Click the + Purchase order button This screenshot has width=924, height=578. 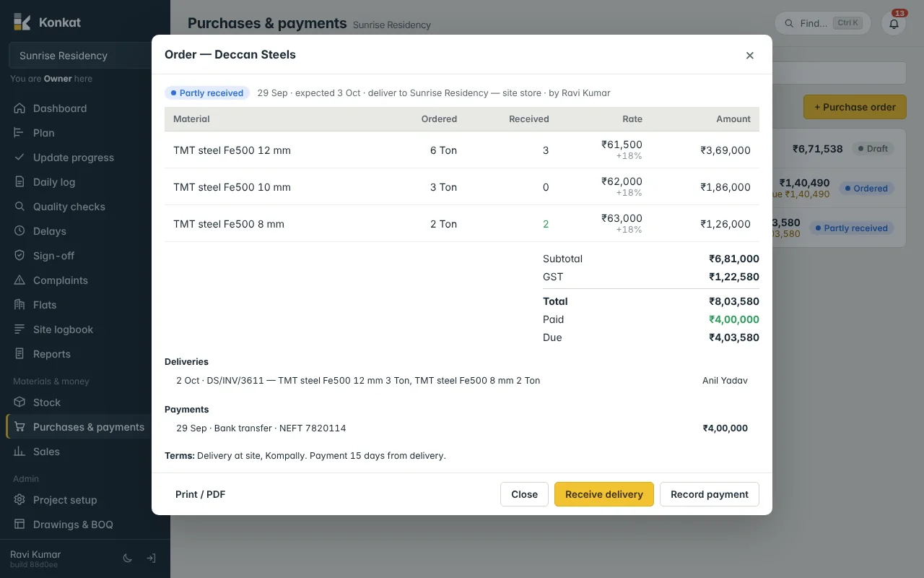(855, 107)
